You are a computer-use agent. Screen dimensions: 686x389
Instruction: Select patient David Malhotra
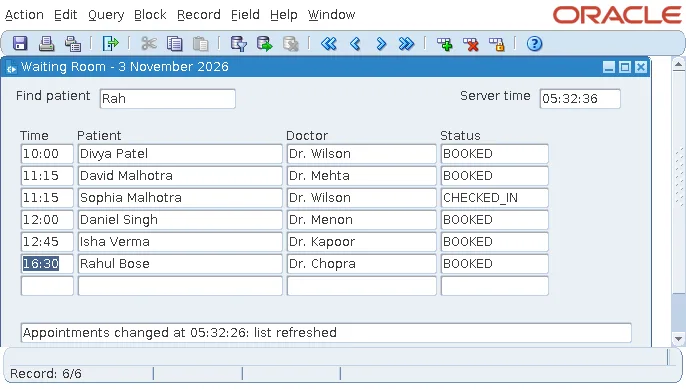click(x=180, y=176)
